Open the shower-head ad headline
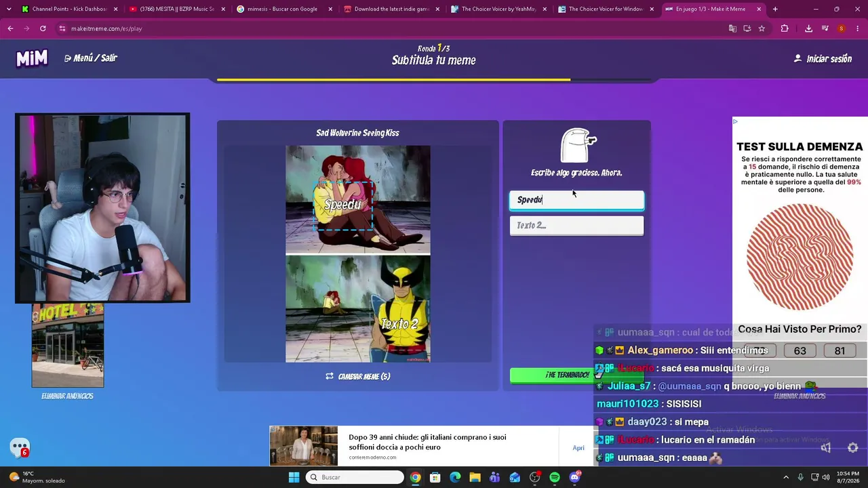 tap(427, 442)
